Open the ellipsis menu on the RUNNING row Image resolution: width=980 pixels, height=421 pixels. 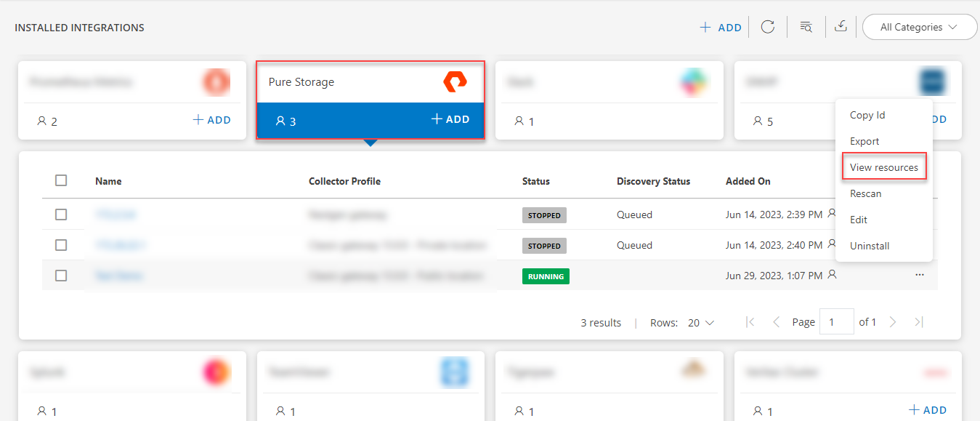tap(920, 274)
